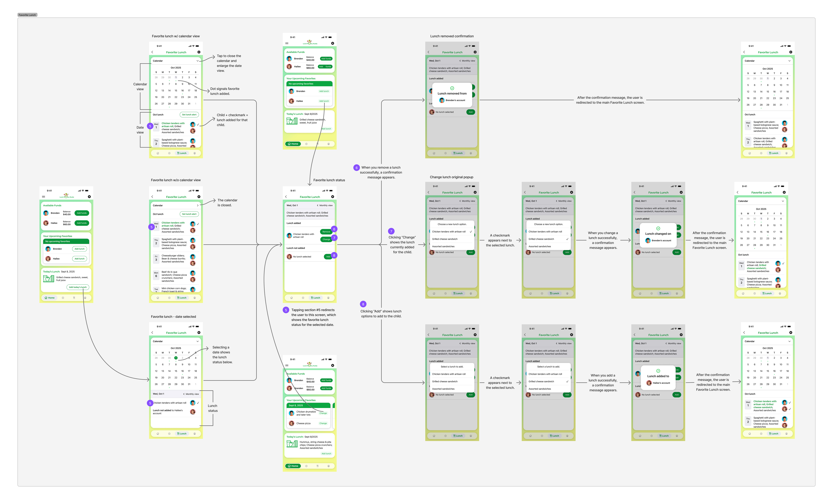The width and height of the screenshot is (833, 504).
Task: Click green check icon in 'Lunch removed from' popup
Action: [452, 88]
